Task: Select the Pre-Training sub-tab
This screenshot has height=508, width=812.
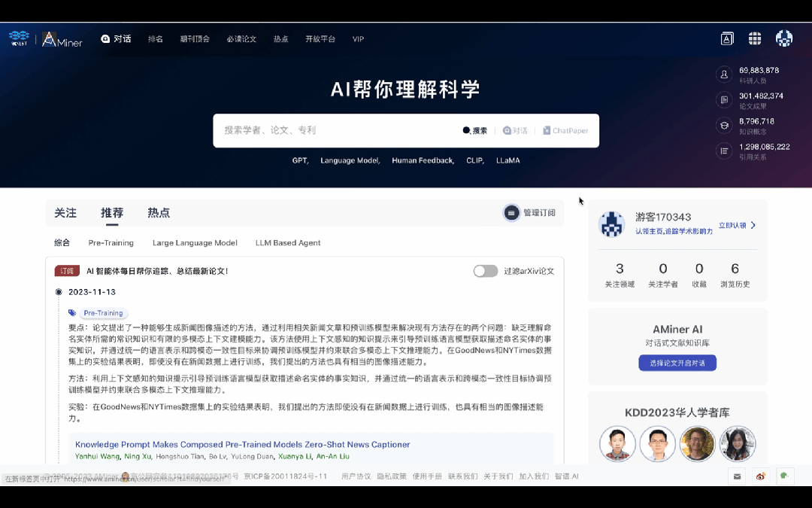Action: coord(111,242)
